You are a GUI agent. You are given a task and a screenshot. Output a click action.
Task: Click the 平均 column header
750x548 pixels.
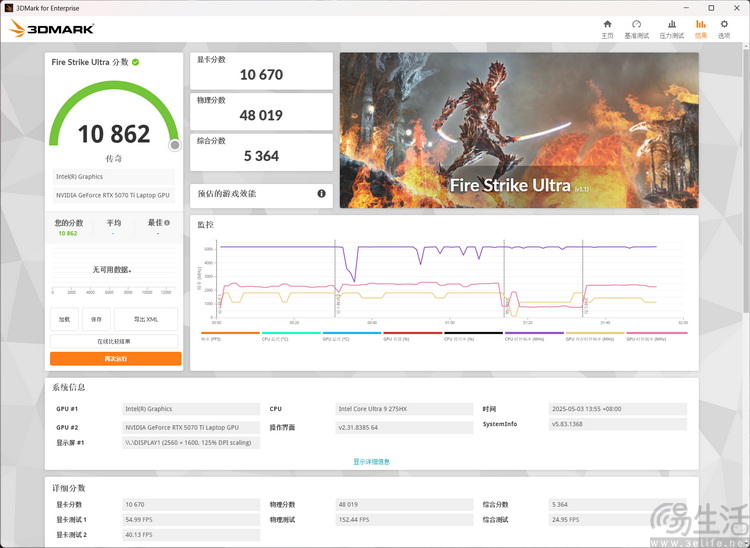113,223
